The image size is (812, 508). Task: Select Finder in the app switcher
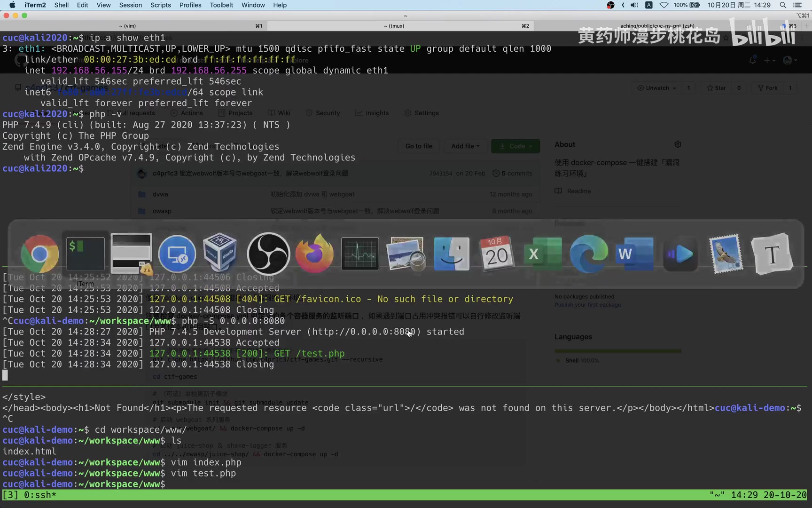[x=452, y=254]
